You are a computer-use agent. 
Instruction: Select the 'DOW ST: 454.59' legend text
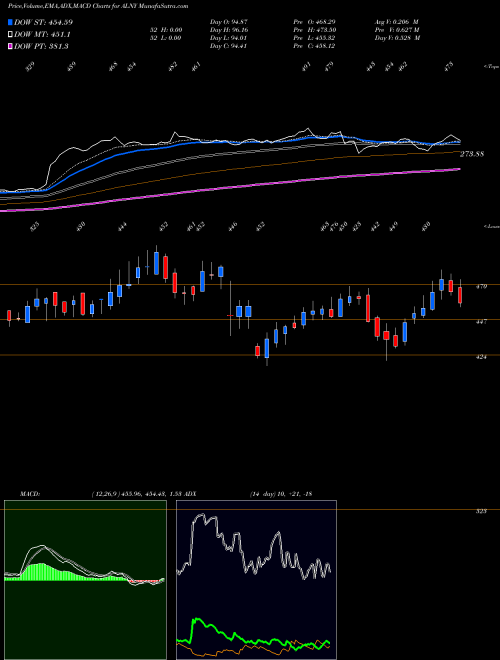click(43, 22)
